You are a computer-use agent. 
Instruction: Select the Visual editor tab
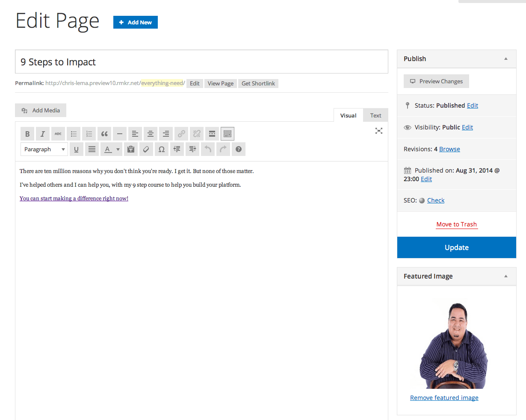(348, 115)
